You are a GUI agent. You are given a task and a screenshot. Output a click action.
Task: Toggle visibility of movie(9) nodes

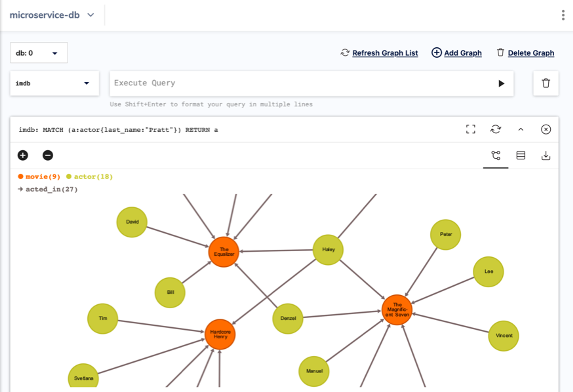39,176
